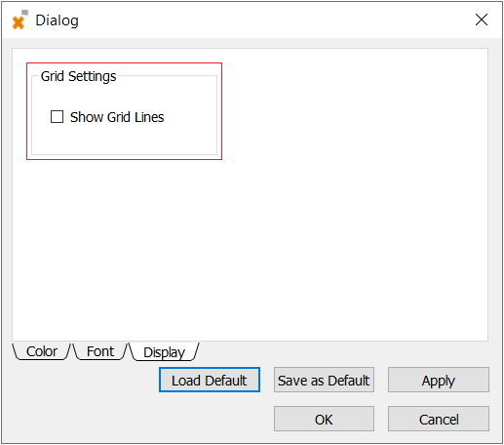Hit Apply to commit grid changes

[439, 380]
